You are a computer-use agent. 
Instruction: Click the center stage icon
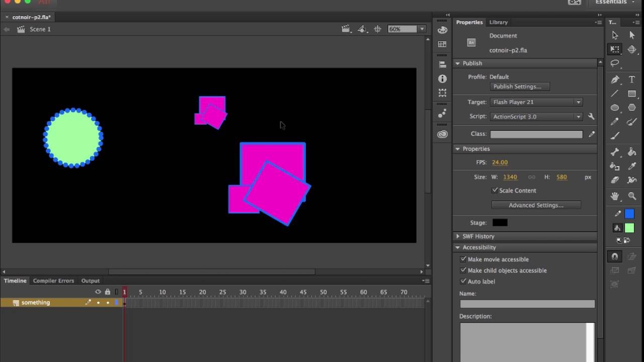[x=377, y=29]
